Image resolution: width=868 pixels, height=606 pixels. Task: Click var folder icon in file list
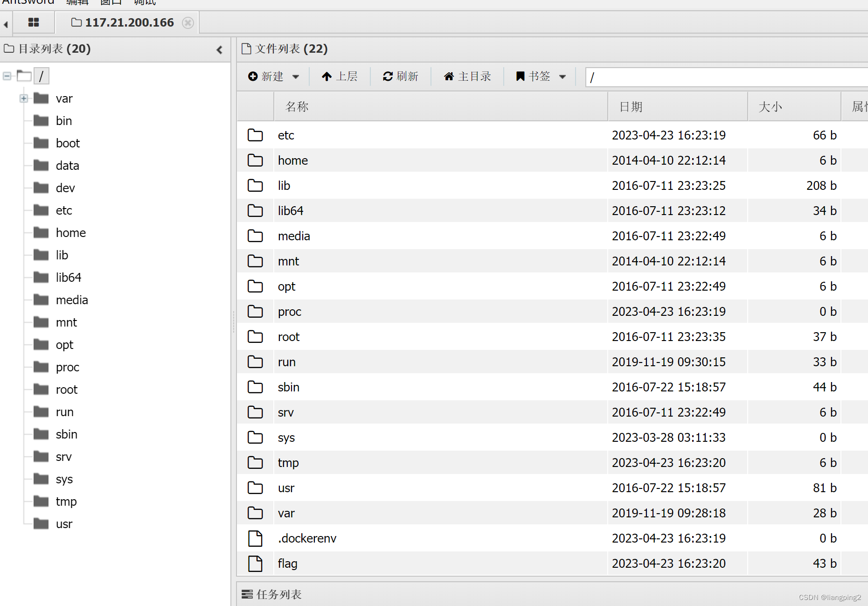coord(255,513)
